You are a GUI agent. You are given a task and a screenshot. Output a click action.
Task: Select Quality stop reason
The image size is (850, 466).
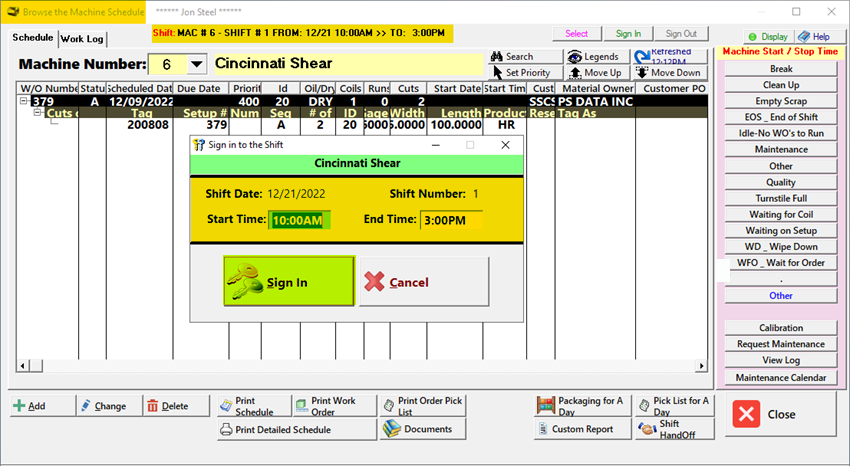(781, 182)
